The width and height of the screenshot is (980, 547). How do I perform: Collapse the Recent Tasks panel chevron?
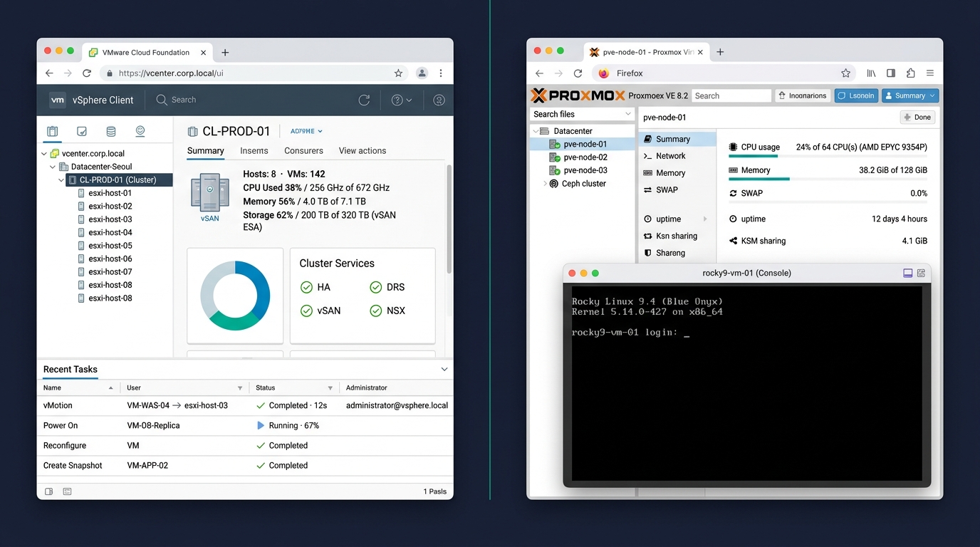pyautogui.click(x=444, y=369)
